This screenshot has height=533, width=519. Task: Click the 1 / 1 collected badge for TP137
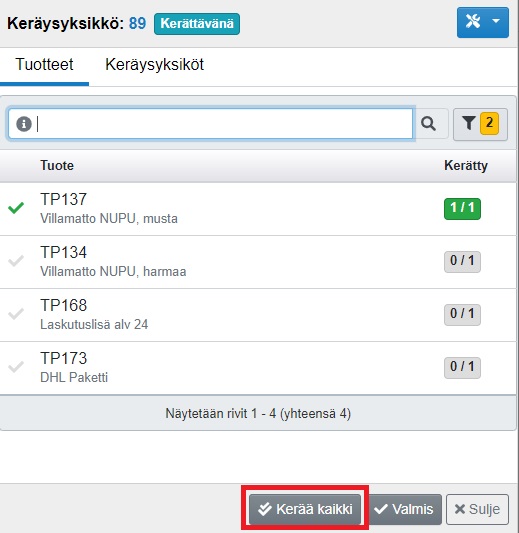tap(462, 208)
